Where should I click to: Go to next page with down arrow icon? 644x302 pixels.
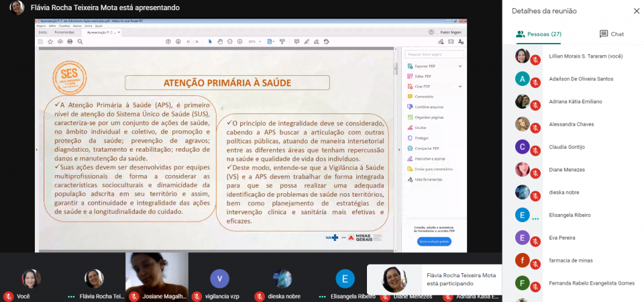click(x=178, y=42)
